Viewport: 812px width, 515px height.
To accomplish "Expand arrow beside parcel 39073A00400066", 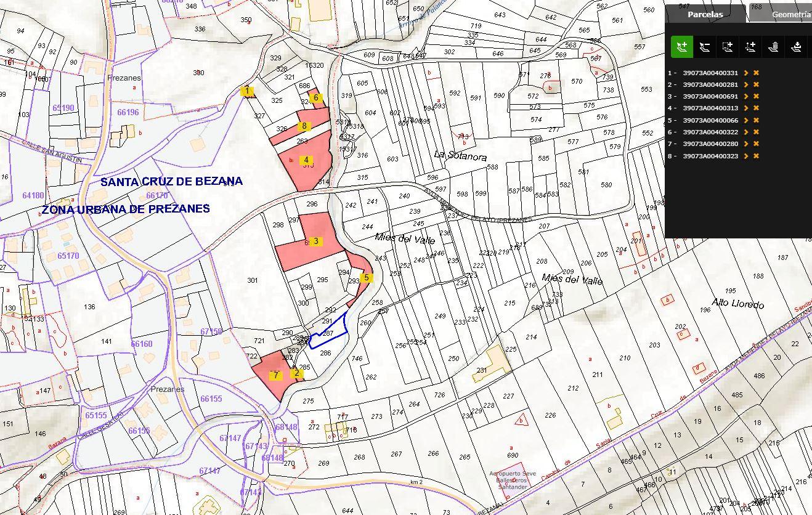I will [x=745, y=120].
